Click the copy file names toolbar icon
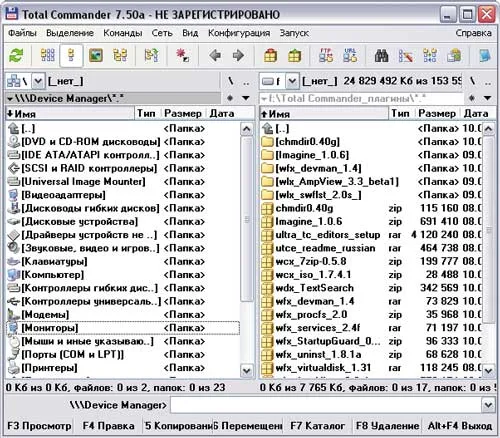Image resolution: width=500 pixels, height=438 pixels. point(454,55)
